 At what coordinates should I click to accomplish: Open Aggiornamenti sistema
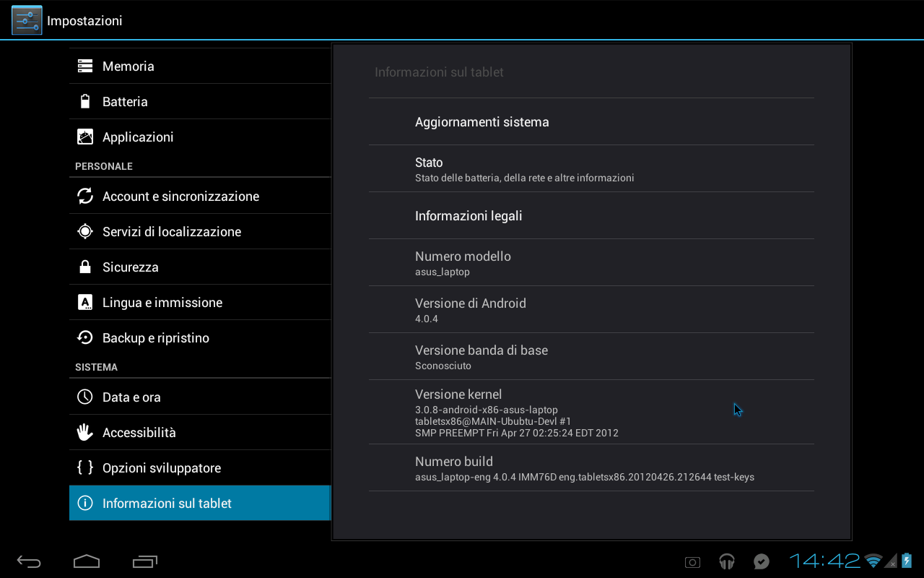(x=481, y=121)
